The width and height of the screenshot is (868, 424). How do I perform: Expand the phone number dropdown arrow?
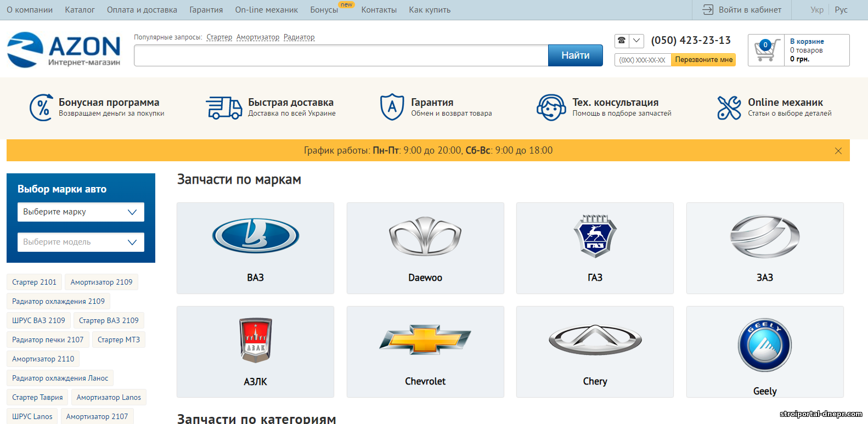coord(636,41)
